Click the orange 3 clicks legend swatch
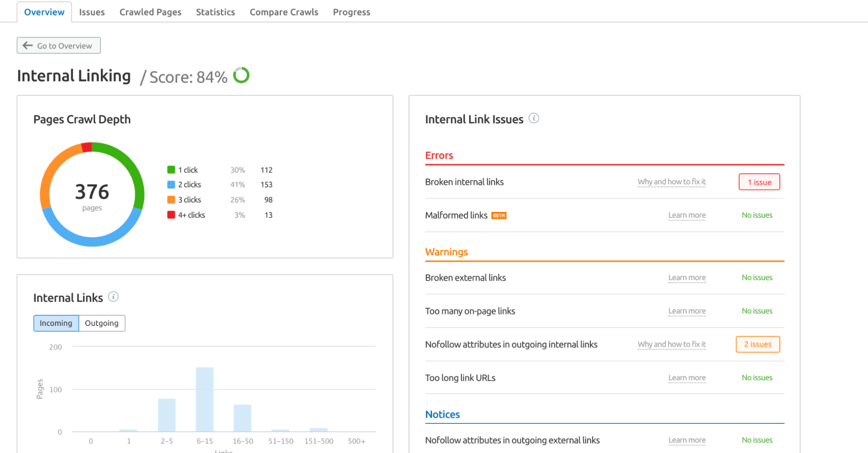 [171, 199]
